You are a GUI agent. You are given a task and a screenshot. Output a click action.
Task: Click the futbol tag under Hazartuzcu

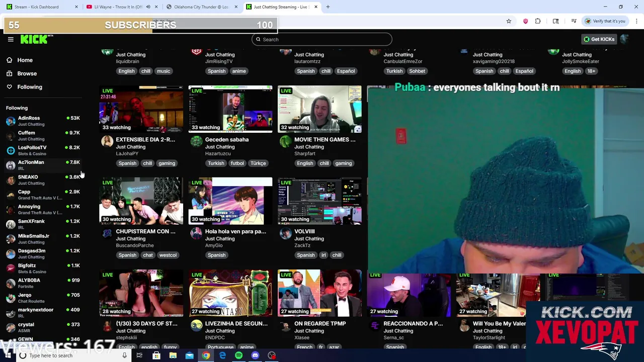237,163
